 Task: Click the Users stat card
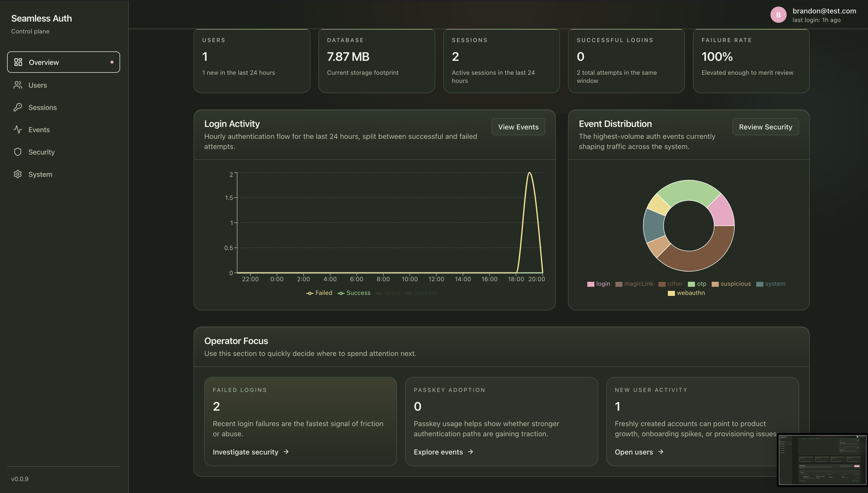tap(252, 61)
